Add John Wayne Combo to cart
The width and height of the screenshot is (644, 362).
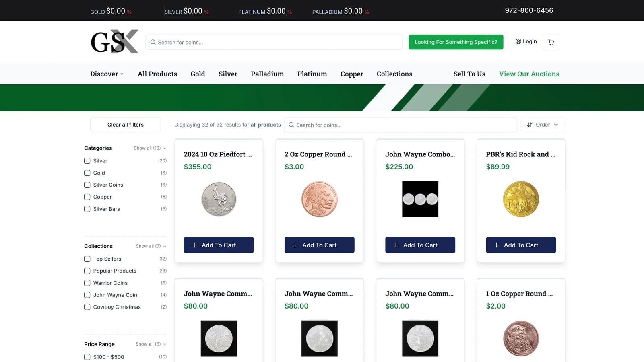tap(420, 245)
